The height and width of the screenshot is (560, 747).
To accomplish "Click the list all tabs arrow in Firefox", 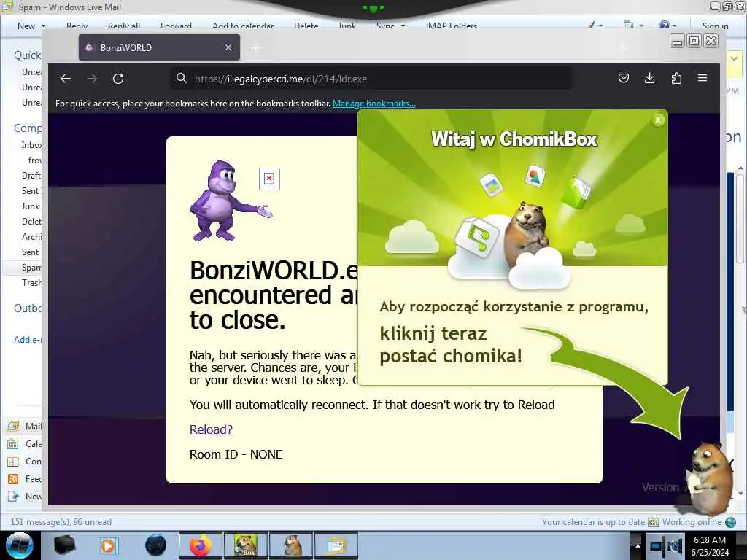I will [624, 47].
